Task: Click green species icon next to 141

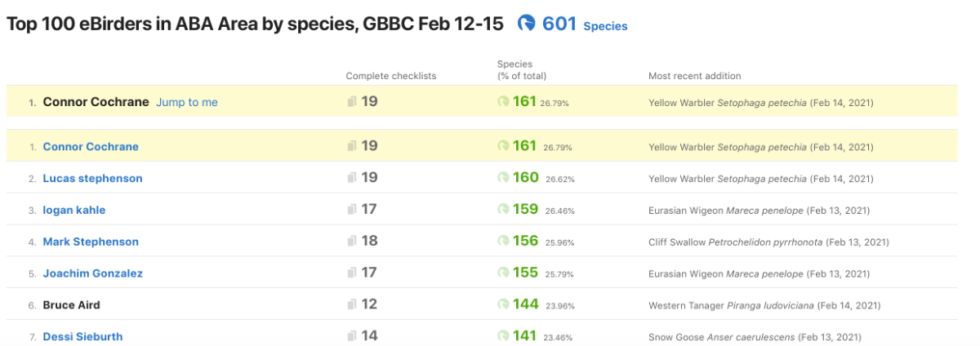Action: click(x=503, y=336)
